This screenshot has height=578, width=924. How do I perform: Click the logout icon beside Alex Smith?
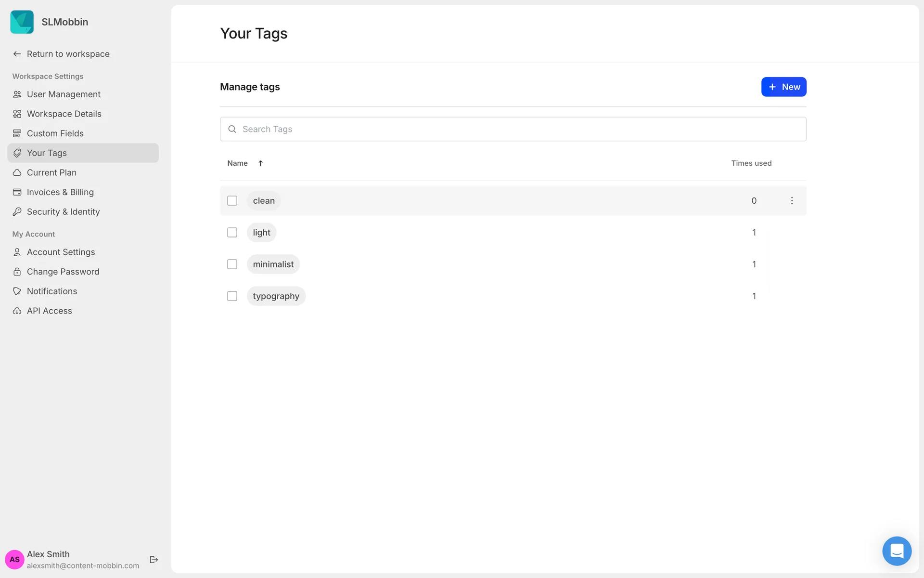click(154, 559)
